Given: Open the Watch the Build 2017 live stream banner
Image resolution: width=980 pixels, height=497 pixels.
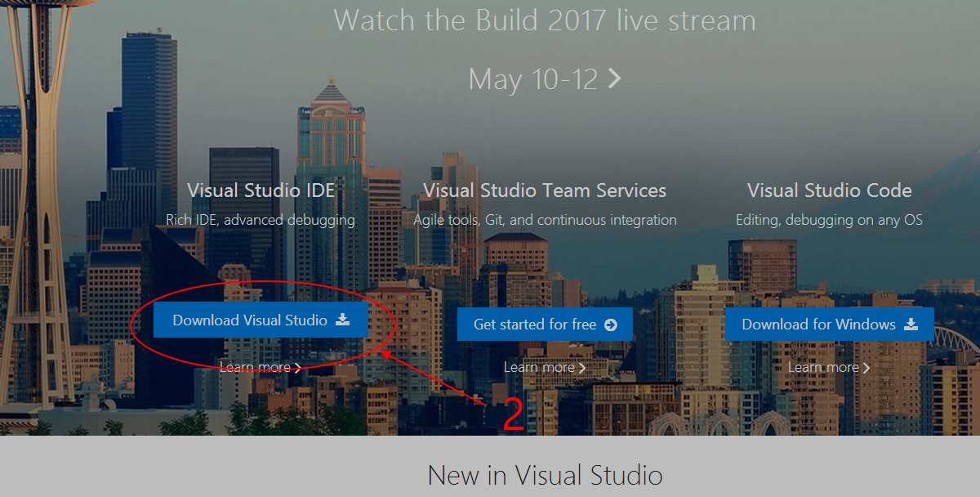Looking at the screenshot, I should point(545,20).
